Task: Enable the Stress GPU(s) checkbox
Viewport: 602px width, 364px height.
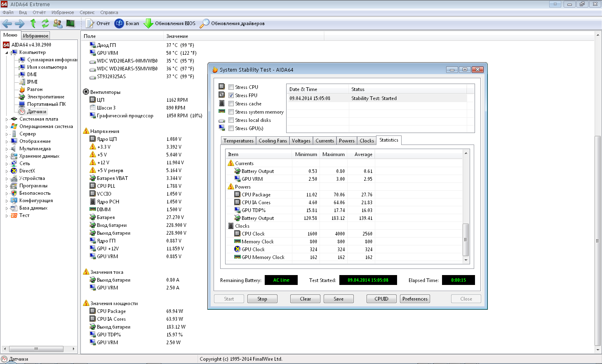Action: [x=231, y=128]
